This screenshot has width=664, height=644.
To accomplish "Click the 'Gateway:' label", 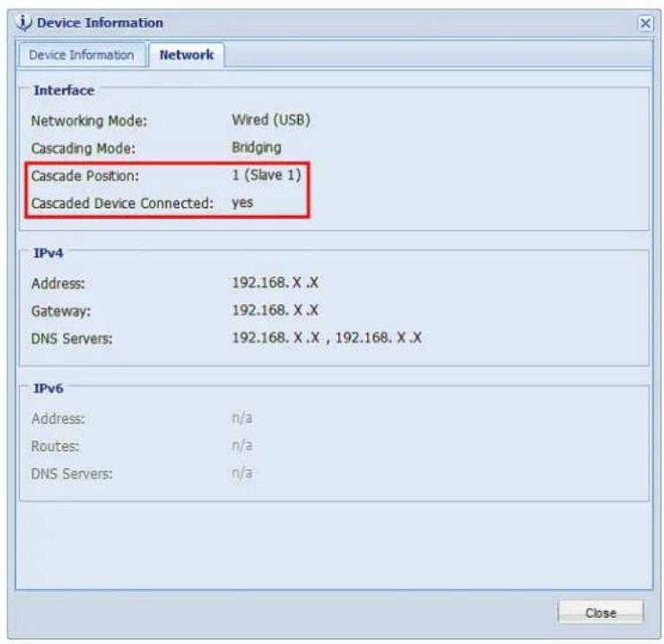I will [60, 311].
